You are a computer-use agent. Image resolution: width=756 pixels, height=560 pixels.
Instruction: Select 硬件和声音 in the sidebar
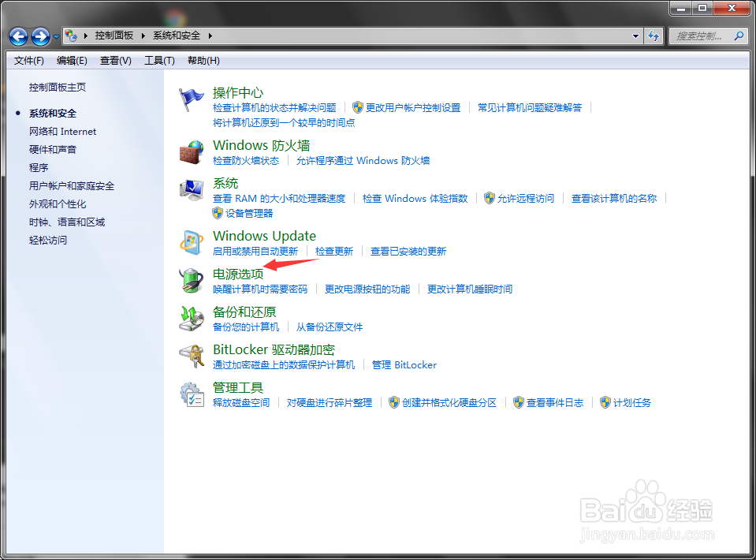53,150
